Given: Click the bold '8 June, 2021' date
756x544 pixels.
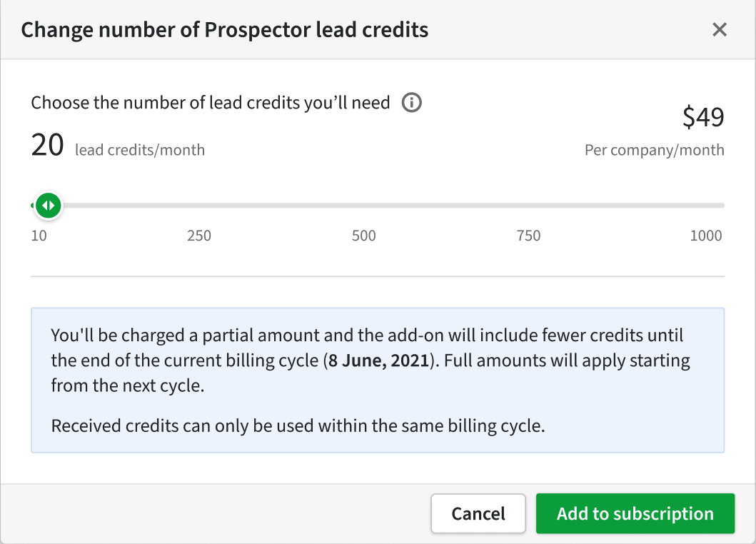Looking at the screenshot, I should 378,361.
